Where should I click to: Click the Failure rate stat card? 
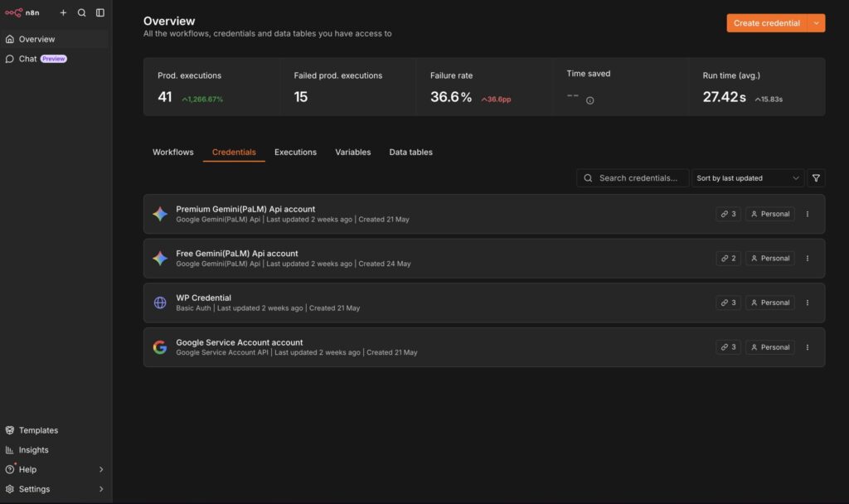tap(484, 86)
